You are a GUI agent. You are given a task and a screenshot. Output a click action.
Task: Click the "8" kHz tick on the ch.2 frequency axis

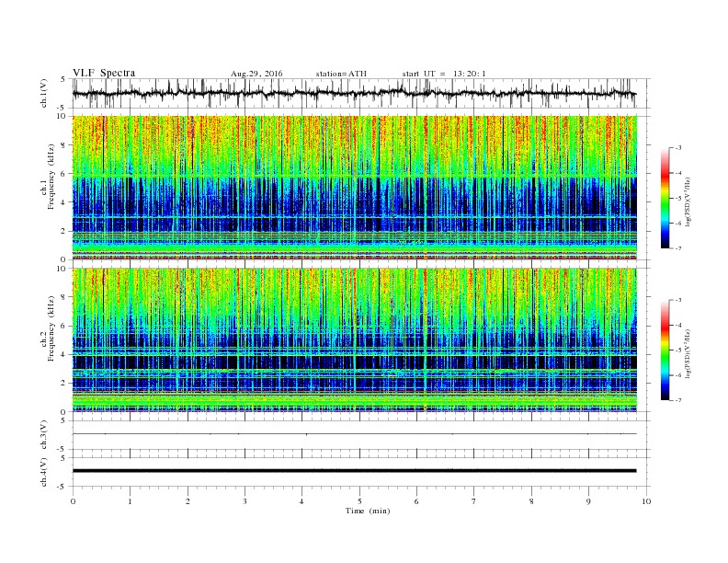64,297
